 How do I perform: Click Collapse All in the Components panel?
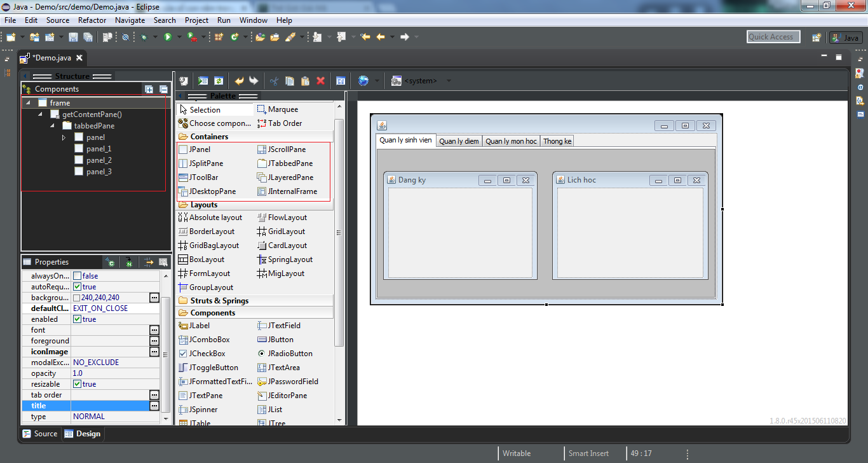tap(164, 89)
